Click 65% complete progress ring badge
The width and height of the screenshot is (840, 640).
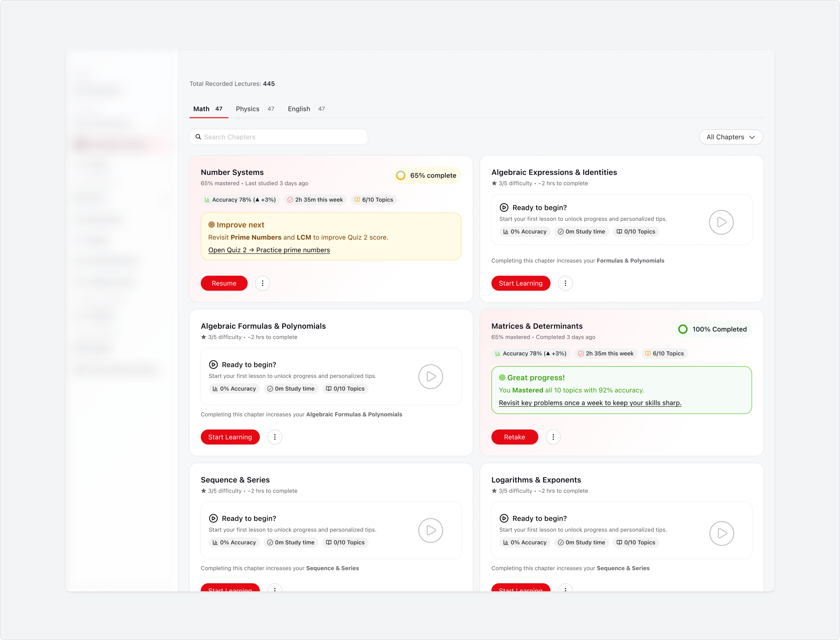point(426,175)
